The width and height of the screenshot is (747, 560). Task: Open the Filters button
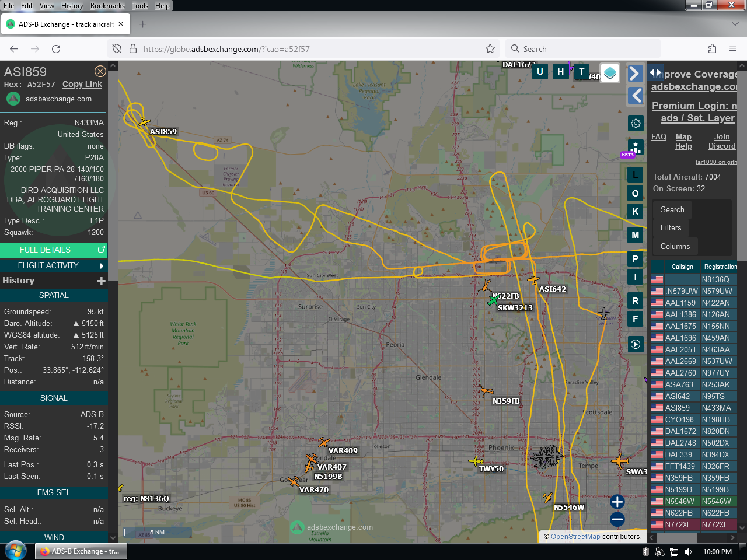[x=671, y=228]
